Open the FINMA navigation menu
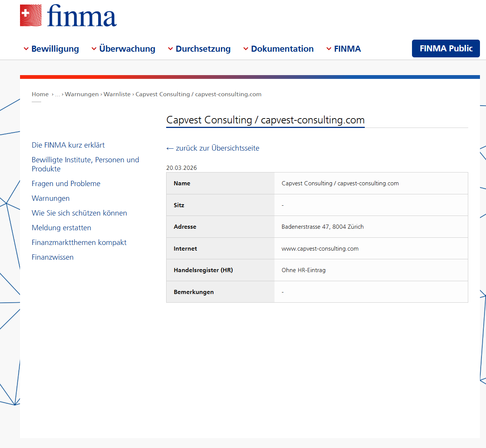This screenshot has width=486, height=448. pyautogui.click(x=347, y=49)
